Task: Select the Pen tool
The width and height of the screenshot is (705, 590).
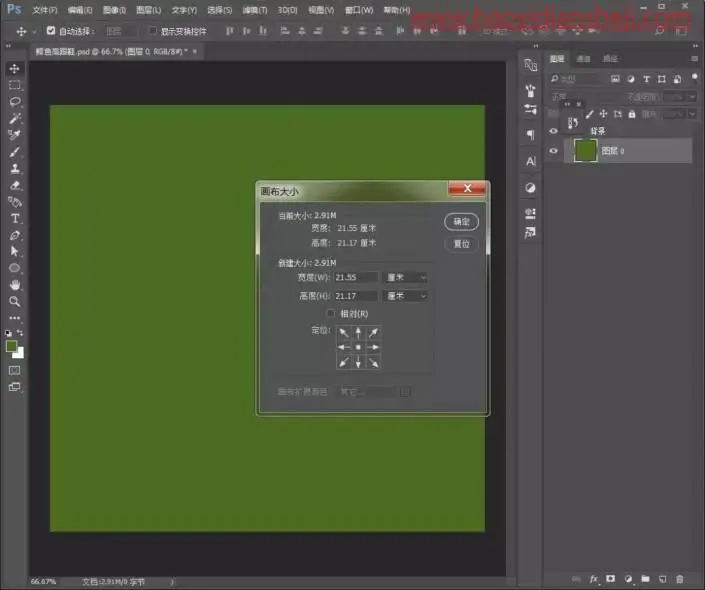Action: [x=14, y=235]
